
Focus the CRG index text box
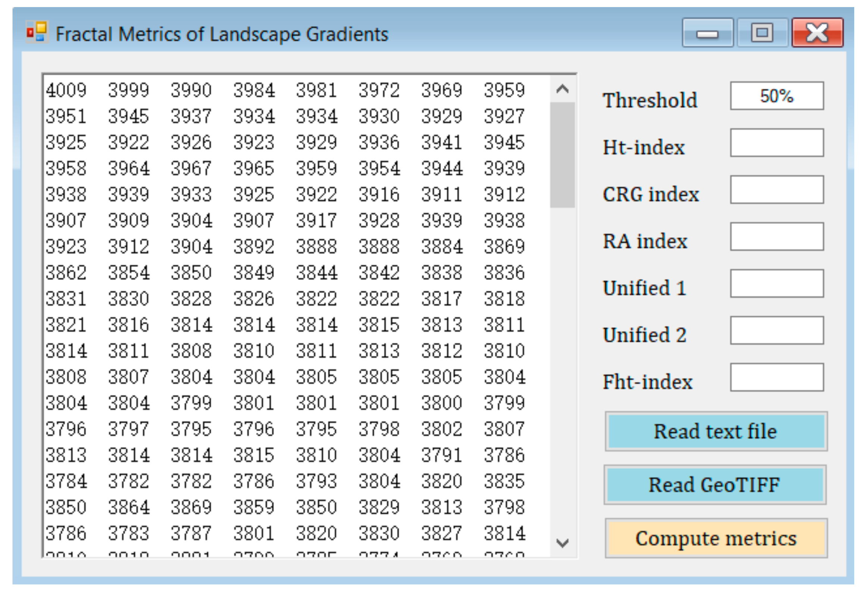point(777,190)
